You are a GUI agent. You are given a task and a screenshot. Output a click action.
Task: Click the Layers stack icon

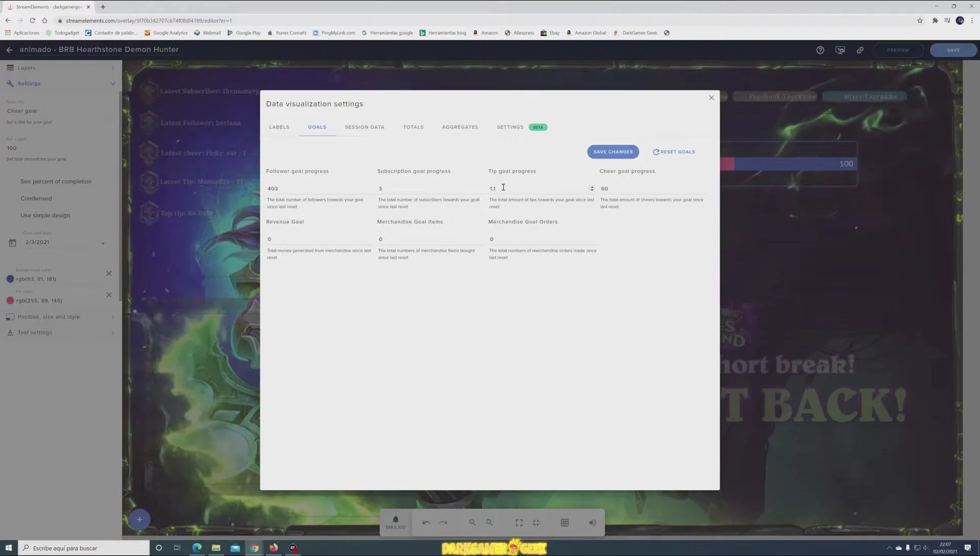click(x=10, y=68)
